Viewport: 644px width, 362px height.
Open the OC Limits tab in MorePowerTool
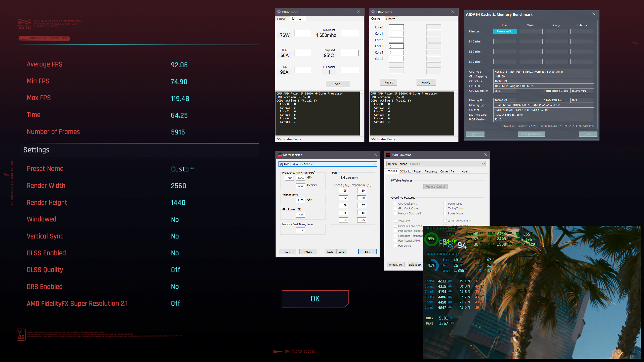[405, 171]
